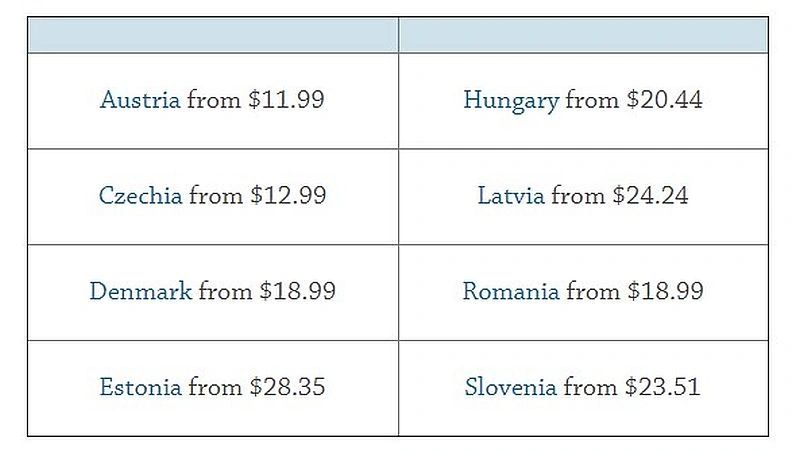Viewport: 800px width, 453px height.
Task: Follow the Czechia link
Action: [x=140, y=195]
